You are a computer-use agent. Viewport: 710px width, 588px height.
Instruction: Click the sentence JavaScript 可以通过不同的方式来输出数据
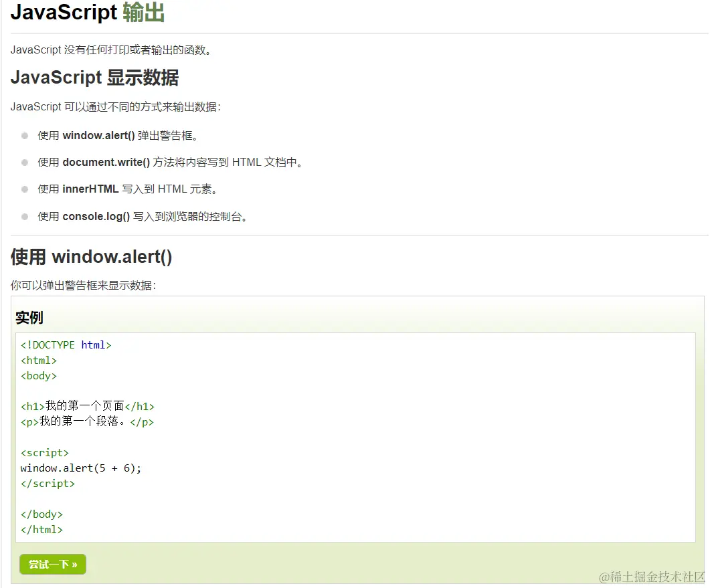[116, 107]
